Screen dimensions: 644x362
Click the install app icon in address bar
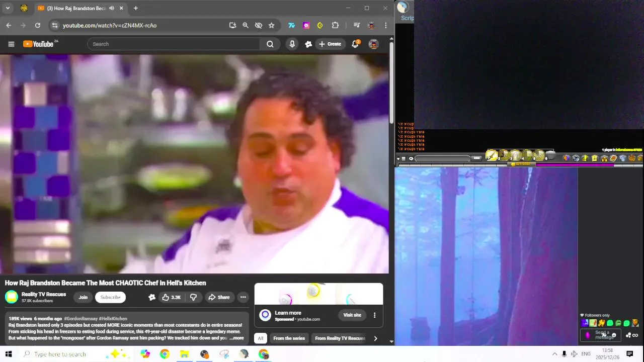click(232, 25)
